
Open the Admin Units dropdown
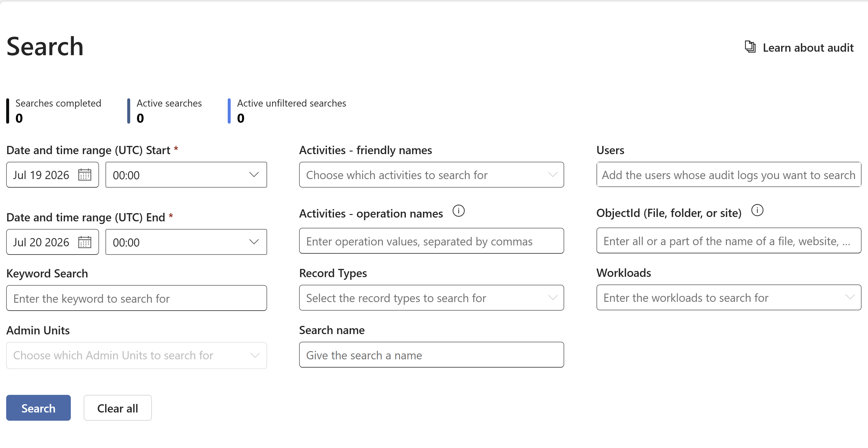coord(136,356)
